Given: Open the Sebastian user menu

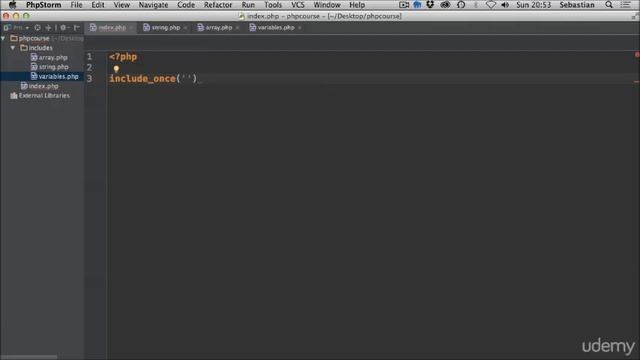Looking at the screenshot, I should coord(577,5).
